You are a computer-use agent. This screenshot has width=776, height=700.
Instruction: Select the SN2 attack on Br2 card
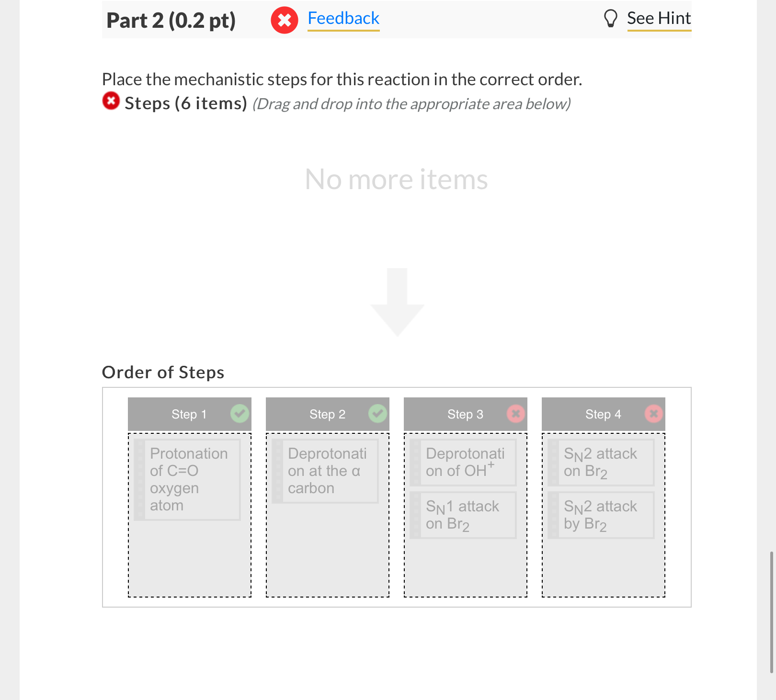pos(601,463)
